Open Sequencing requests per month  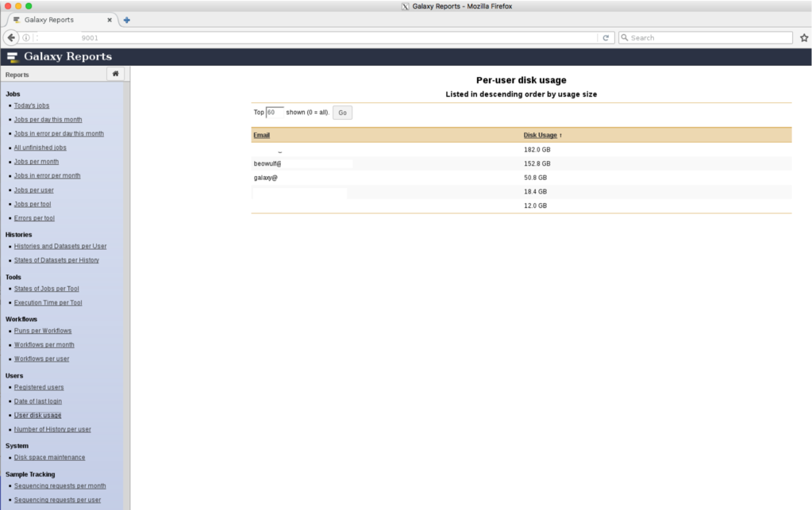tap(60, 485)
